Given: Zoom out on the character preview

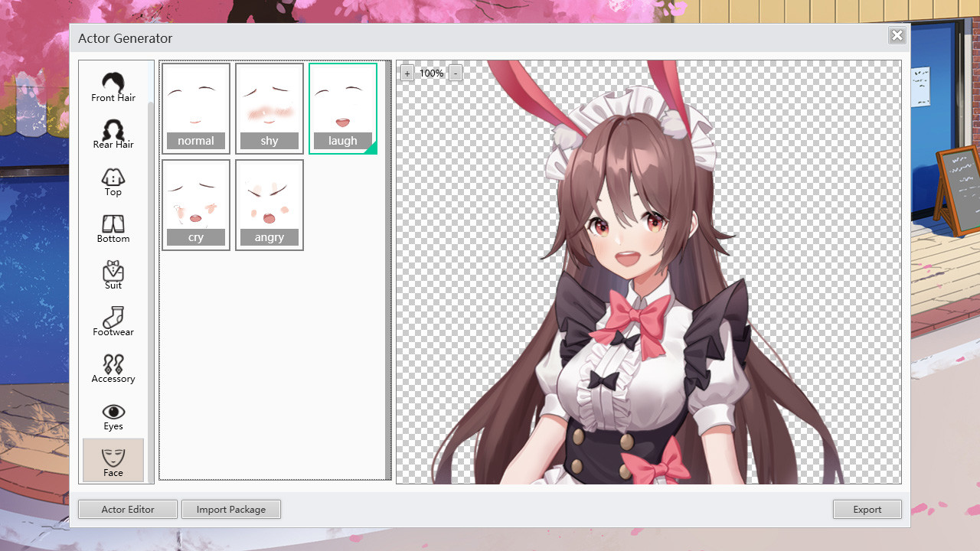Looking at the screenshot, I should pos(456,73).
